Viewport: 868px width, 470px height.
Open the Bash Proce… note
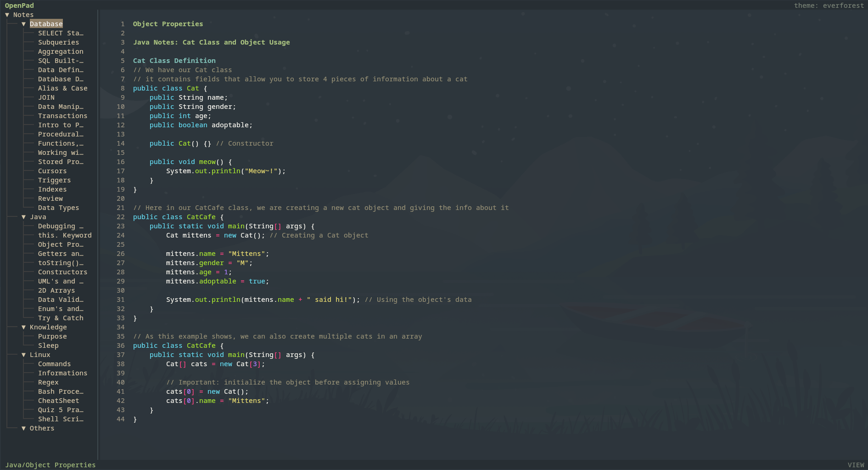pyautogui.click(x=61, y=391)
